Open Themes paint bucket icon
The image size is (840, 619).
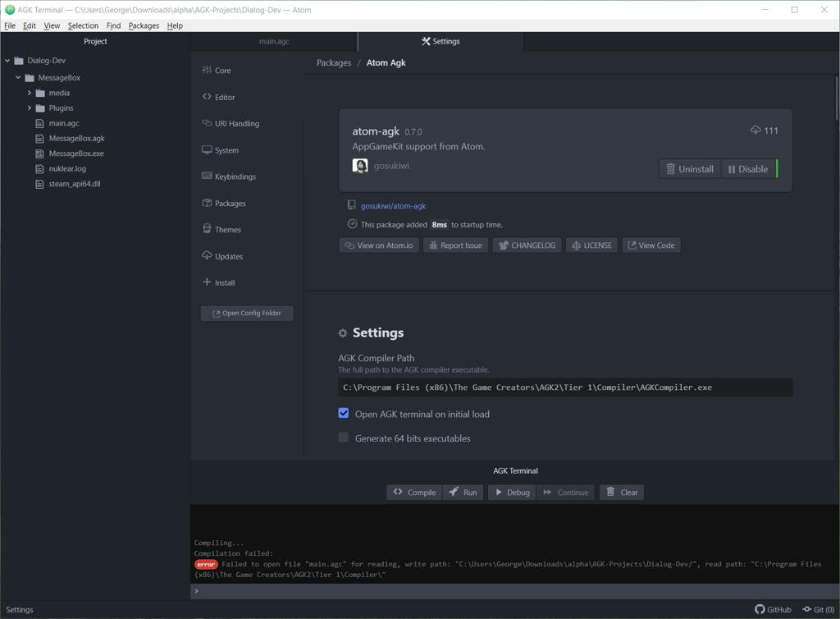[x=207, y=229]
